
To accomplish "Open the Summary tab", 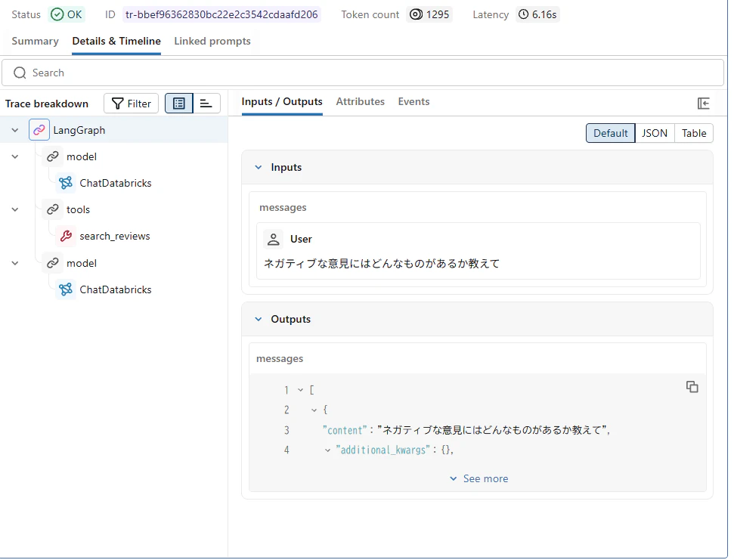I will pos(35,41).
